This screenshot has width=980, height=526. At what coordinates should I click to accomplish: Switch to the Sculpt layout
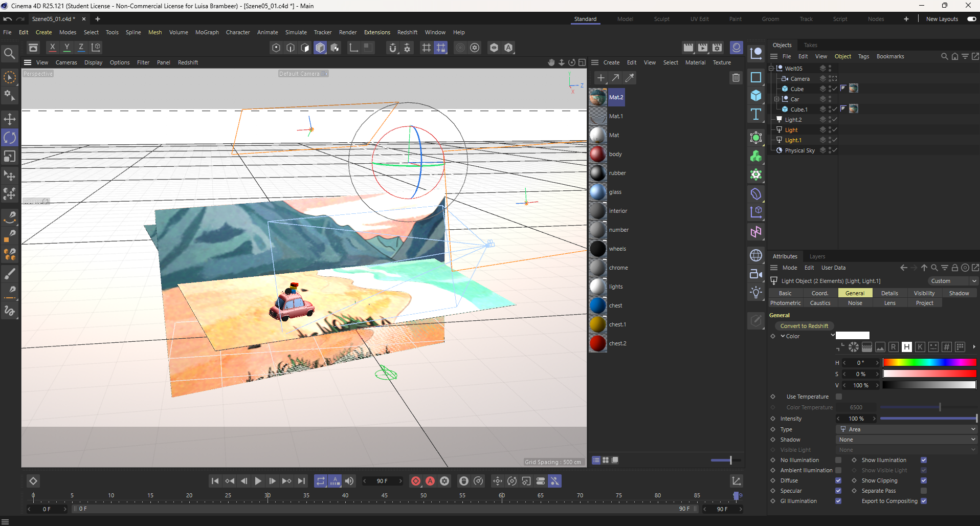(662, 19)
